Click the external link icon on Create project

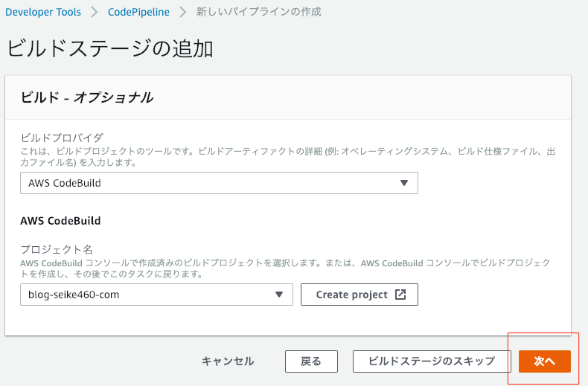click(400, 295)
